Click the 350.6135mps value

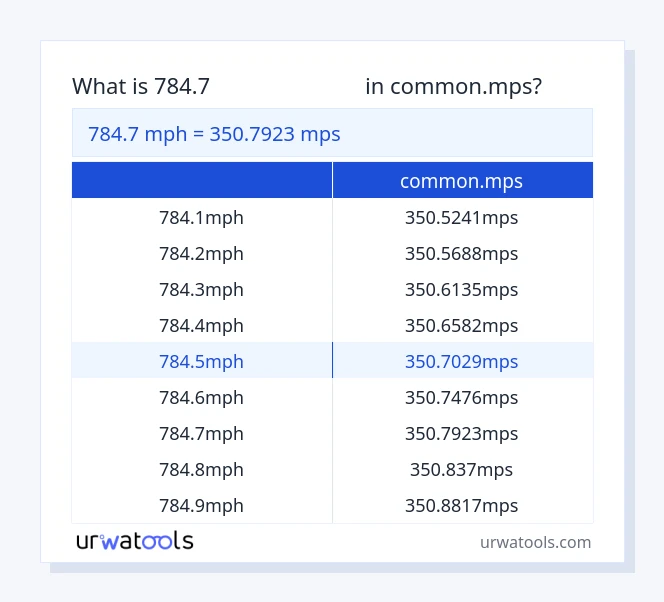[x=461, y=289]
